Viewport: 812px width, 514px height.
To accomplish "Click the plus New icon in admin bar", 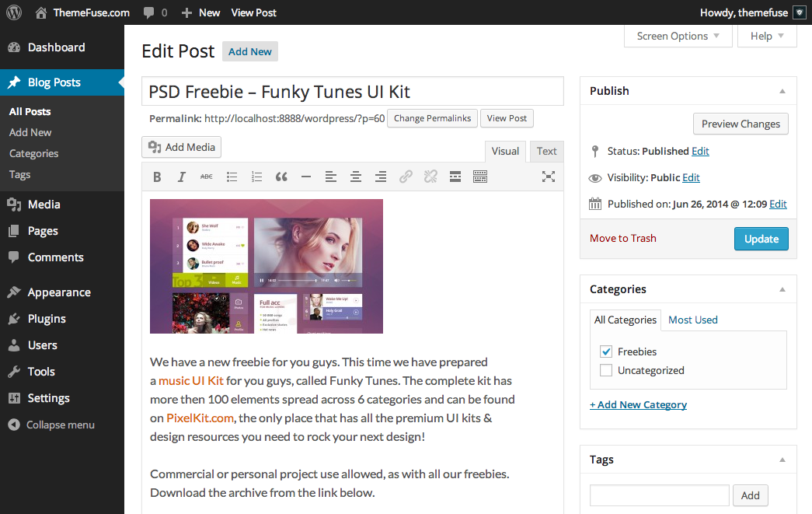I will coord(187,13).
